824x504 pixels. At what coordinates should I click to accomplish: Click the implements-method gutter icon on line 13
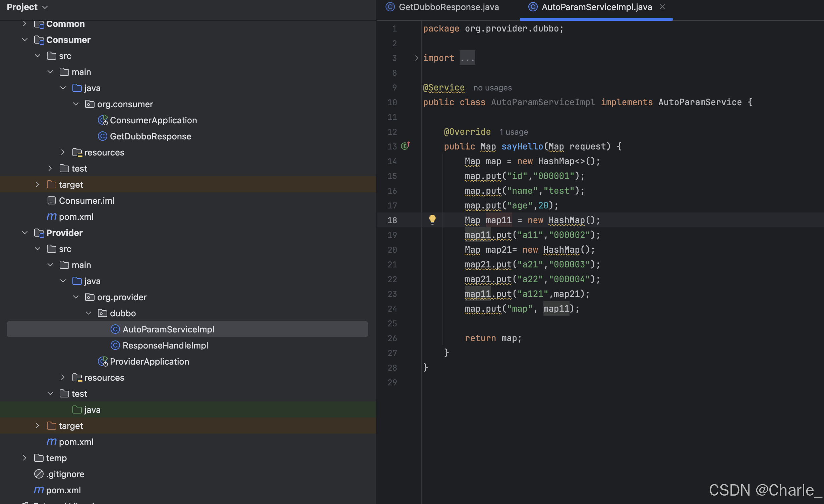(405, 146)
